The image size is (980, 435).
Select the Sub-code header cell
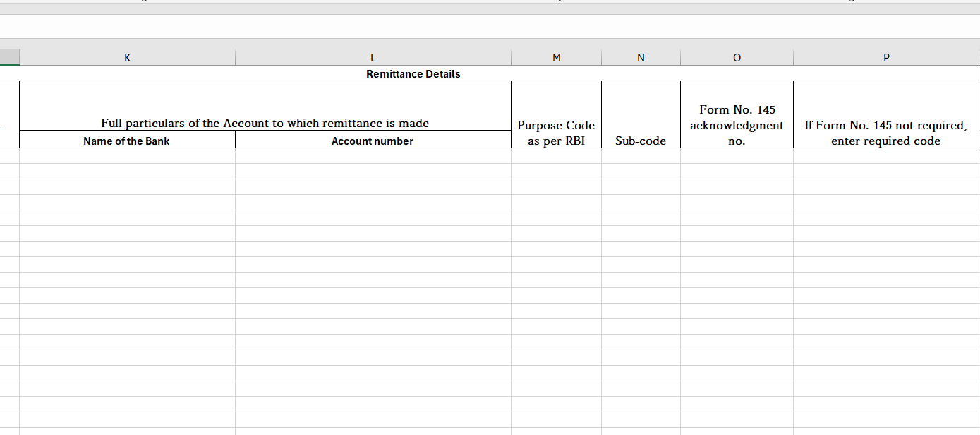[x=641, y=114]
